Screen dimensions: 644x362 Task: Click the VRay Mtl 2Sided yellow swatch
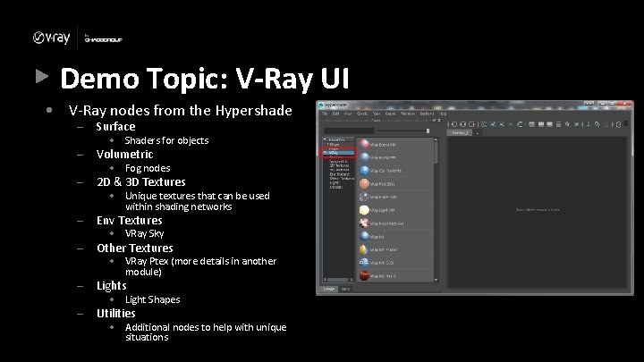point(364,249)
